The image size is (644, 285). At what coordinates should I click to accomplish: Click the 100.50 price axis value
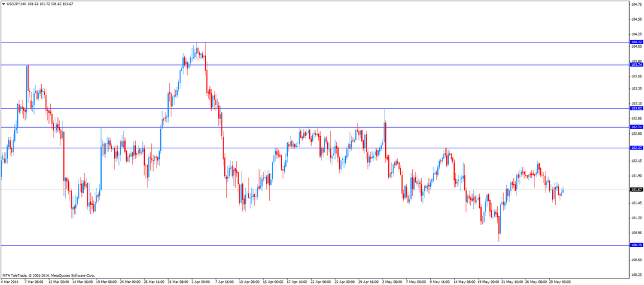(x=637, y=260)
